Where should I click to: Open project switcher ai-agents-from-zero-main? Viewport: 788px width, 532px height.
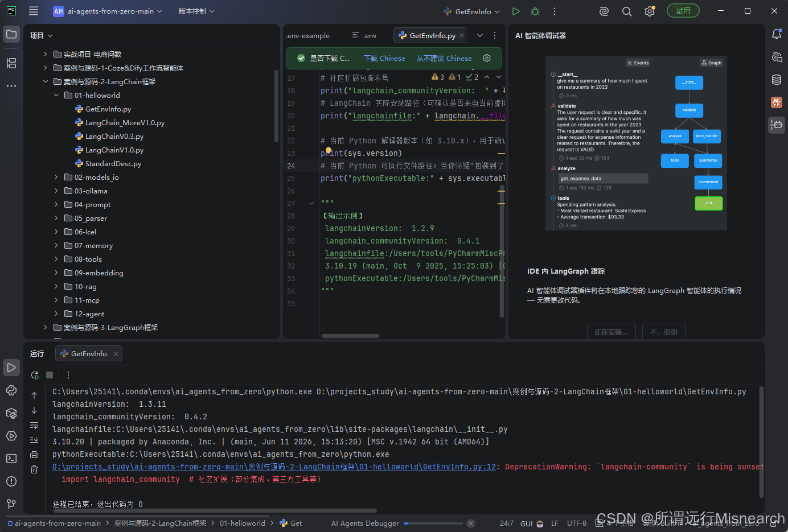tap(108, 11)
